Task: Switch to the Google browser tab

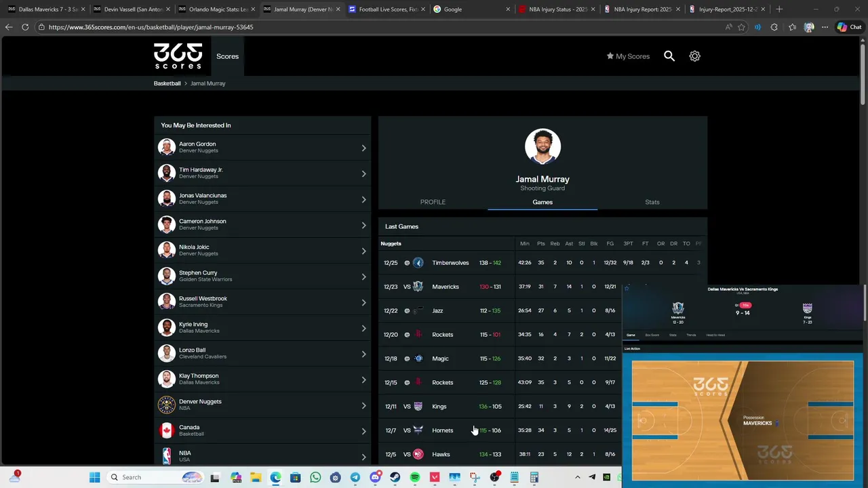Action: pyautogui.click(x=471, y=9)
